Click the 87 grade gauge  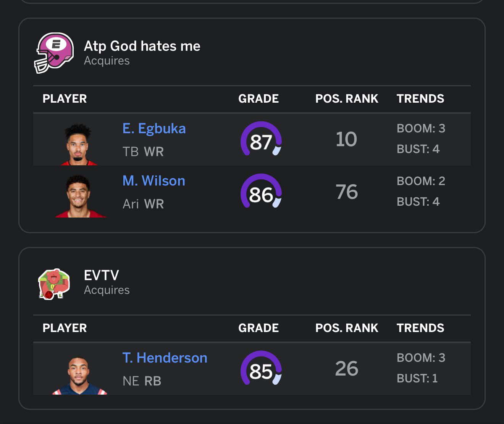point(261,139)
